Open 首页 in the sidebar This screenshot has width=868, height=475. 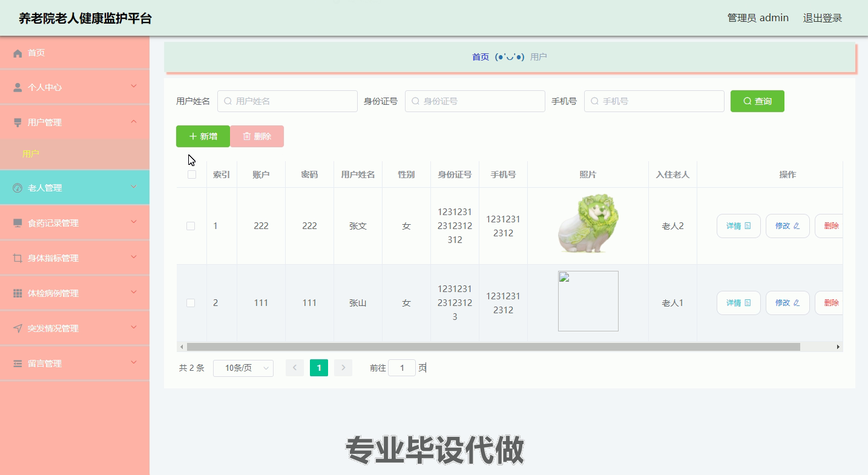tap(74, 53)
